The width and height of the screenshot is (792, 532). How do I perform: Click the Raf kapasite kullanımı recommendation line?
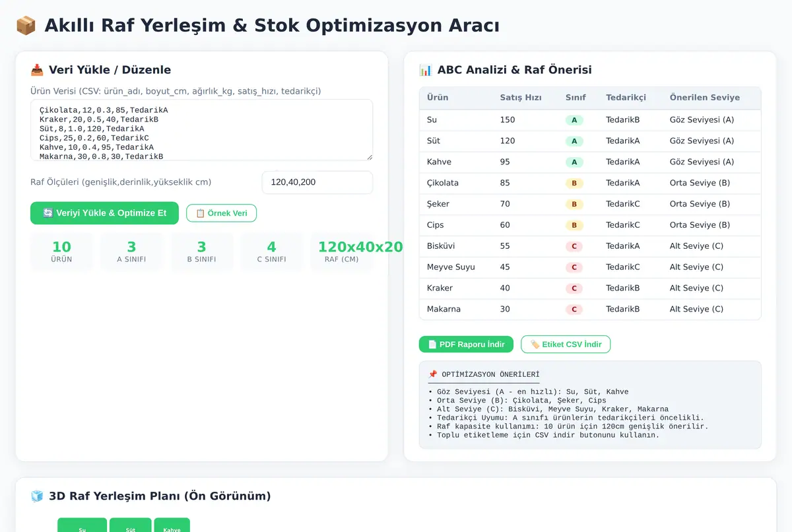[x=568, y=426]
